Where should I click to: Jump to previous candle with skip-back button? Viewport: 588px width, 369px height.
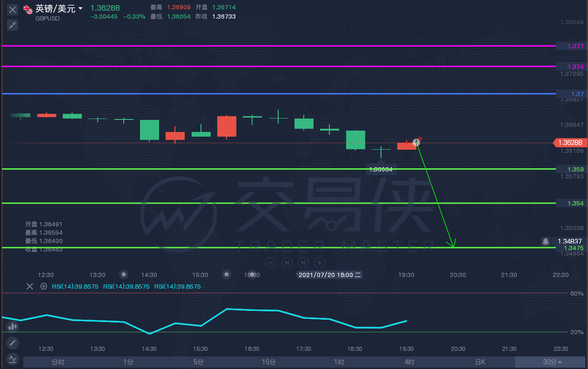287,263
